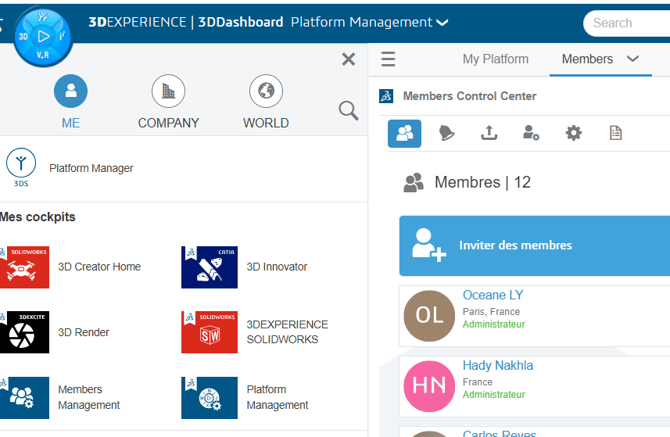Select the Members tab

(x=587, y=59)
